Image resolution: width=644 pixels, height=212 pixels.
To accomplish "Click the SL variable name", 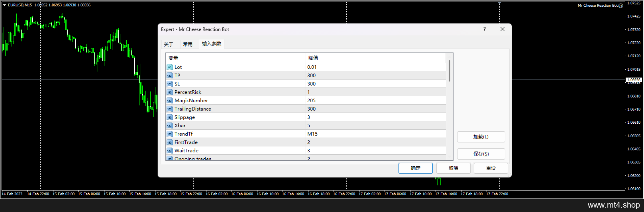I will point(177,84).
